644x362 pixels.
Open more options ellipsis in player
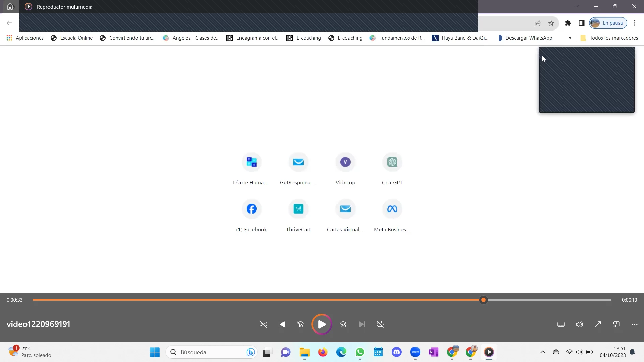pyautogui.click(x=635, y=324)
